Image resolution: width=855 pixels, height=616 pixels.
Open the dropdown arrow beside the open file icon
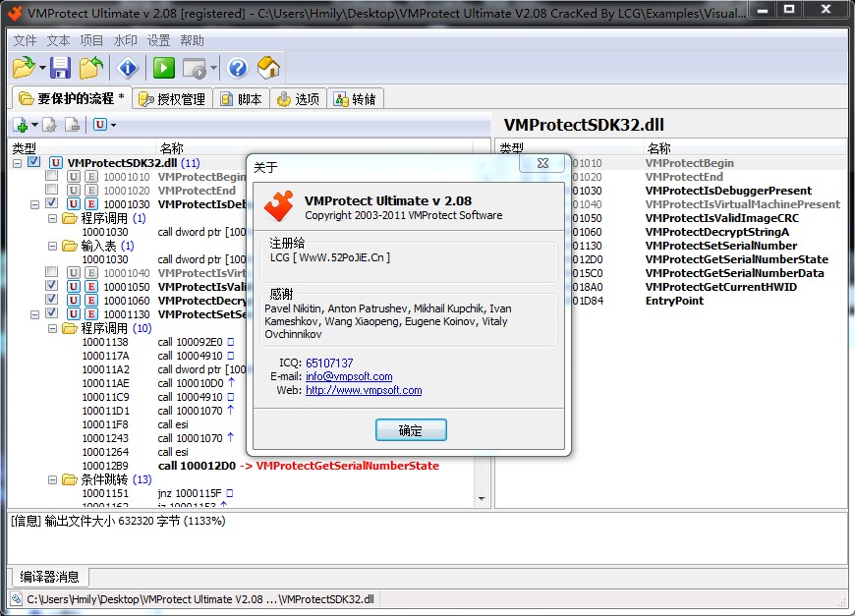pos(42,68)
